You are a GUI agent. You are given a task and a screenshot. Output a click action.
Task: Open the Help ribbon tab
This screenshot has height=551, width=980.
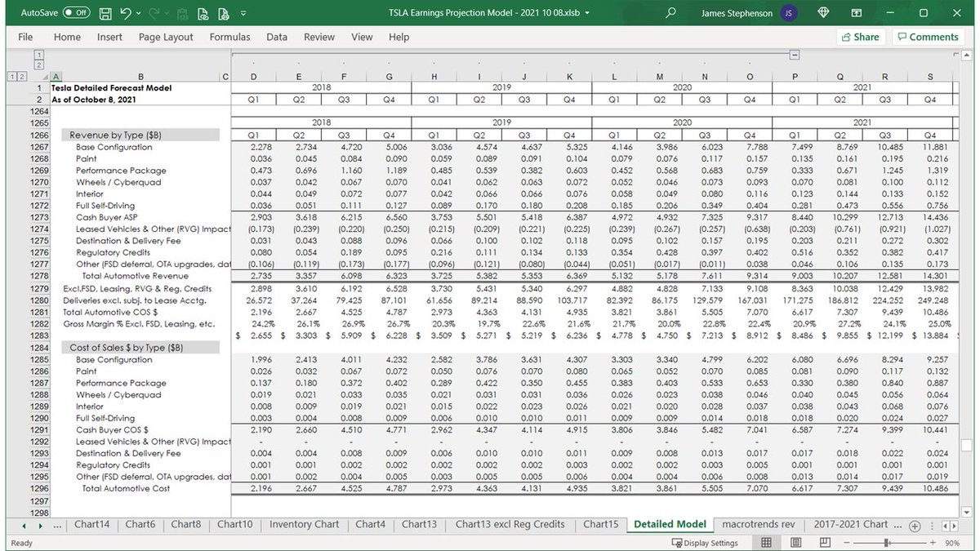[x=399, y=37]
